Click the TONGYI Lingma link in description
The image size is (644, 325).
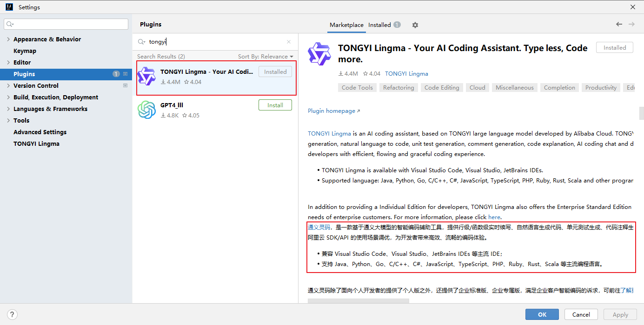tap(329, 134)
